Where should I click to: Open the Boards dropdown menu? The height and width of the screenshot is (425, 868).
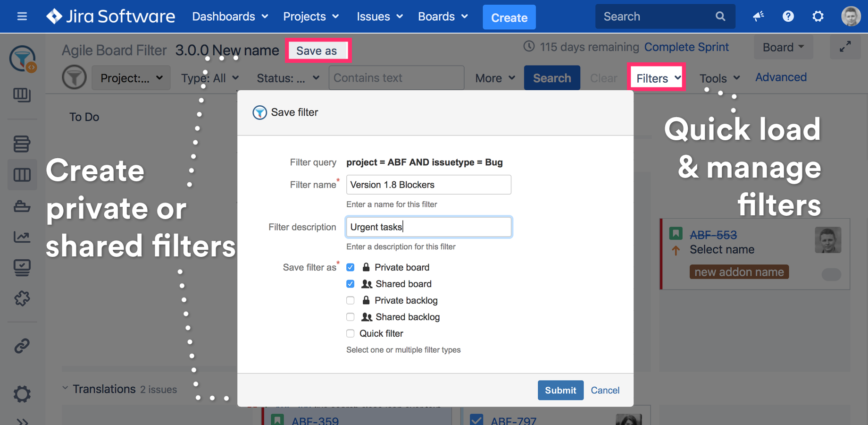442,16
